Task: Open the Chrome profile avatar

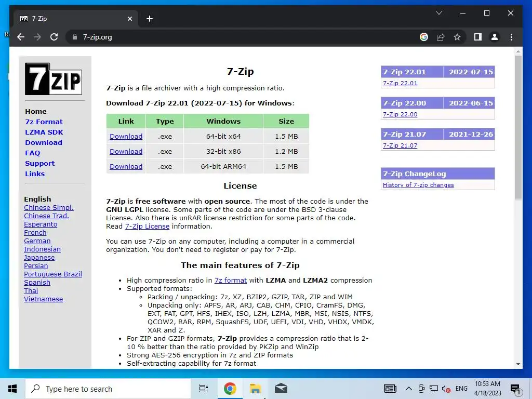Action: 495,37
